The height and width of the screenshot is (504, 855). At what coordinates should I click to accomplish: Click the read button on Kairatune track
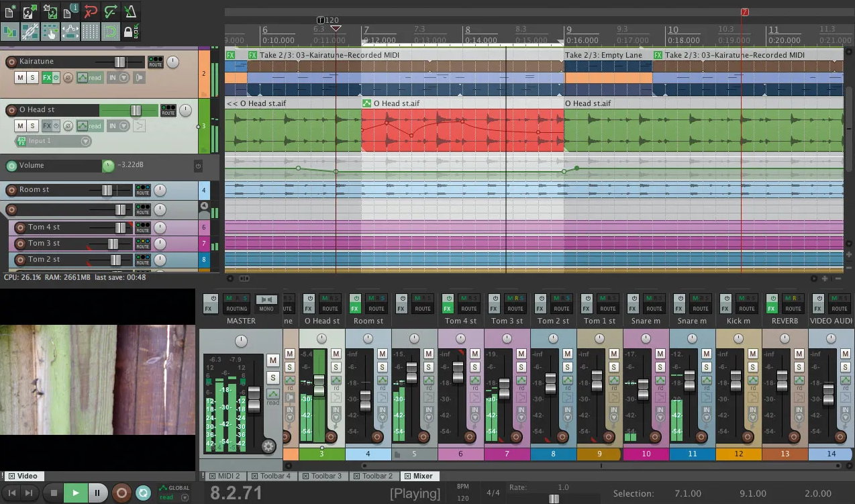(89, 78)
